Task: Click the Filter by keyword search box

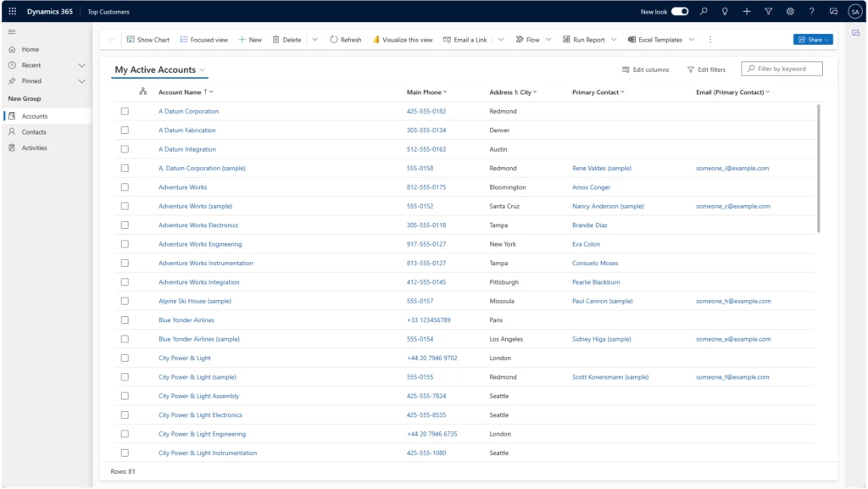Action: pos(787,69)
